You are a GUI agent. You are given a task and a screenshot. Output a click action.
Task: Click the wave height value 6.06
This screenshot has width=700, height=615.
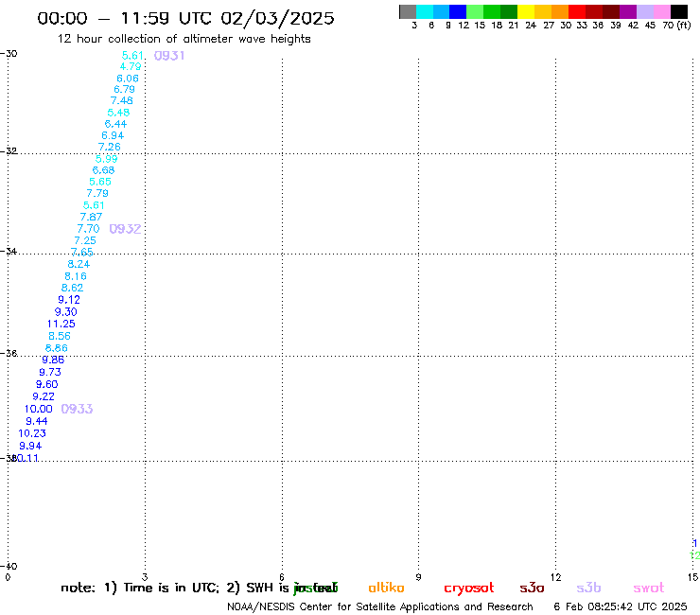128,79
